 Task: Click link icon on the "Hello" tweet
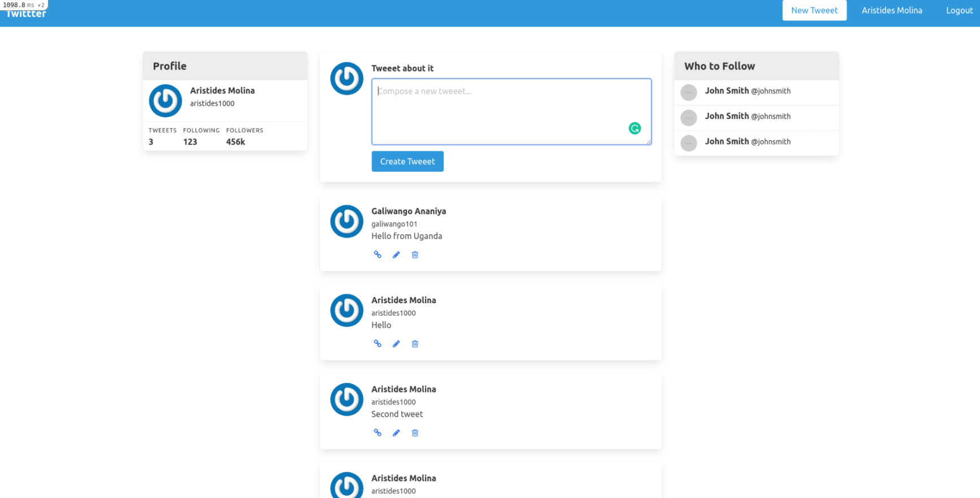pos(378,344)
